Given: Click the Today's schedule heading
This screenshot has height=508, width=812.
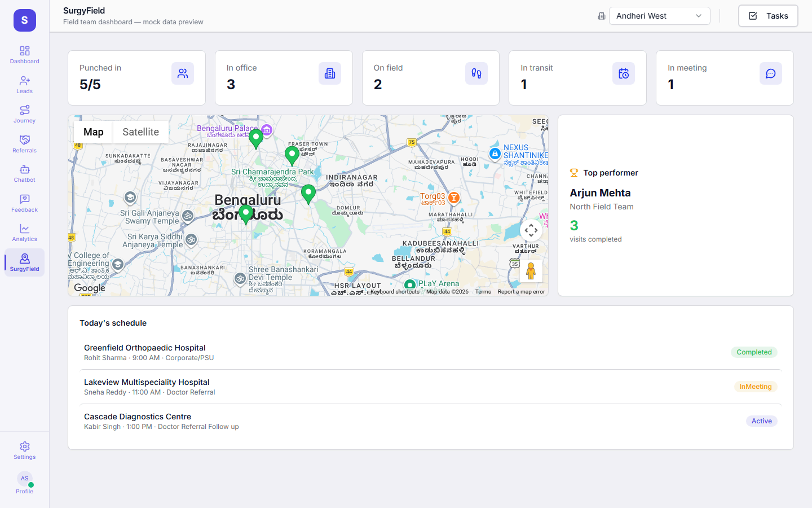Looking at the screenshot, I should tap(113, 323).
